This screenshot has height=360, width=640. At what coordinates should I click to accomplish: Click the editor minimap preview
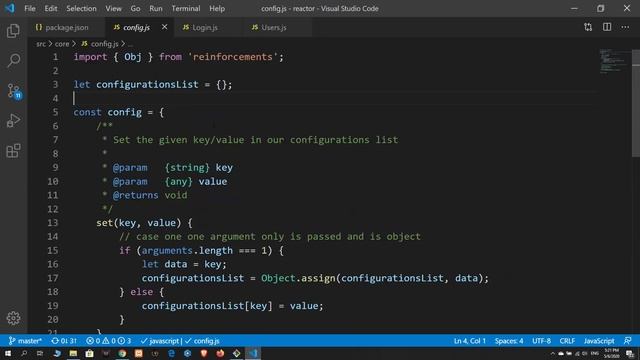614,61
